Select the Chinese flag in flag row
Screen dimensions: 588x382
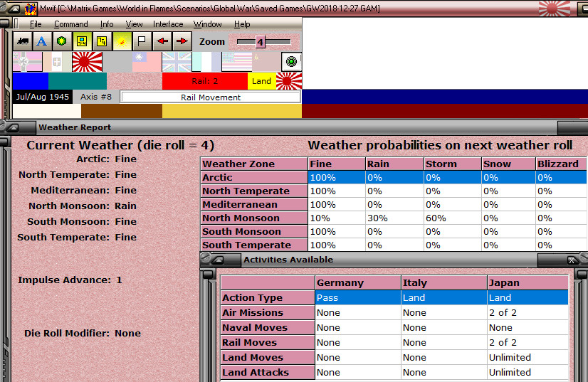pos(147,62)
